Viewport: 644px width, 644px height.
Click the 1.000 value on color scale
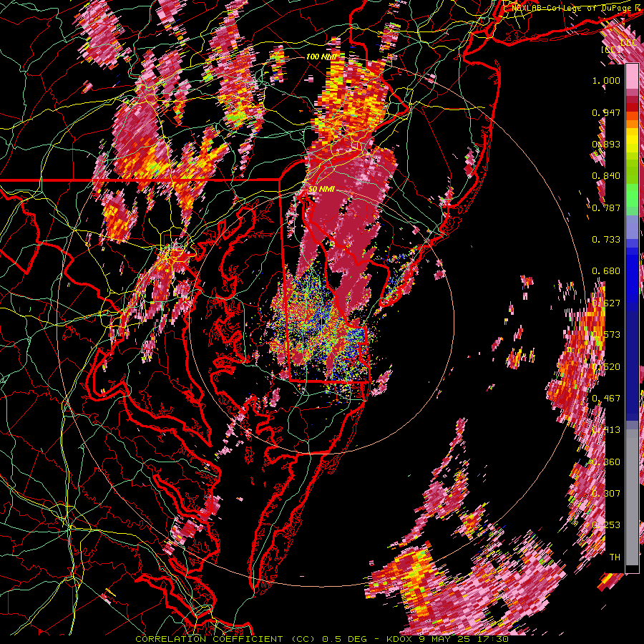(x=606, y=80)
